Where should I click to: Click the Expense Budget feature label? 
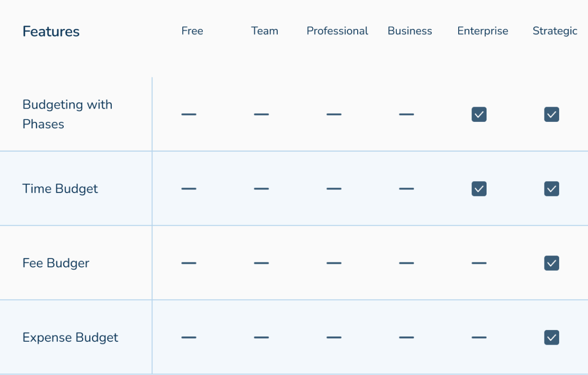pos(70,337)
